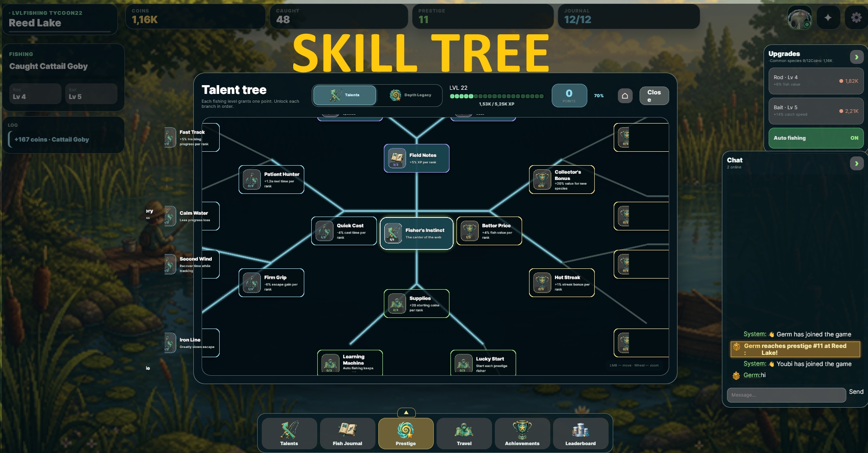The height and width of the screenshot is (453, 868).
Task: Select the Iron Line skill node
Action: (192, 343)
